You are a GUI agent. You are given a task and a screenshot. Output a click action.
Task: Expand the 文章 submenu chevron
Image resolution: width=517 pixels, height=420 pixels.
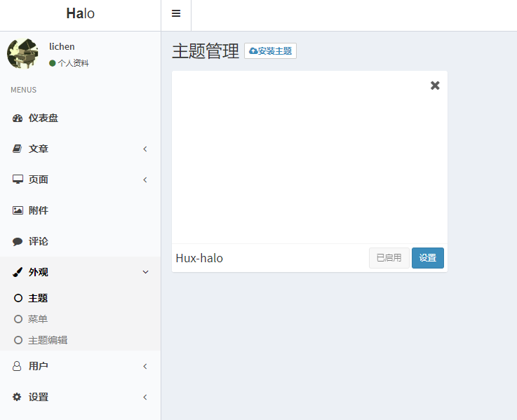tap(145, 149)
